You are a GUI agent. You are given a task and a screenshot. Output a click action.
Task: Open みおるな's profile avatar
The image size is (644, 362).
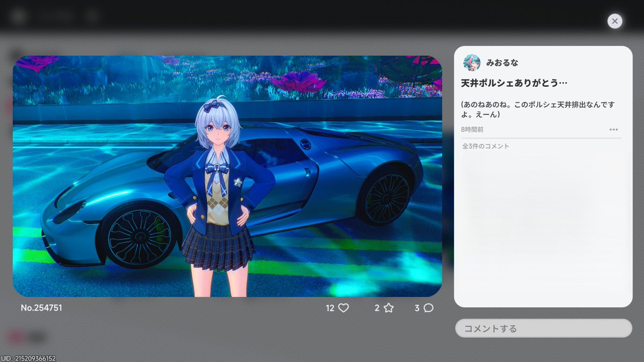coord(472,63)
